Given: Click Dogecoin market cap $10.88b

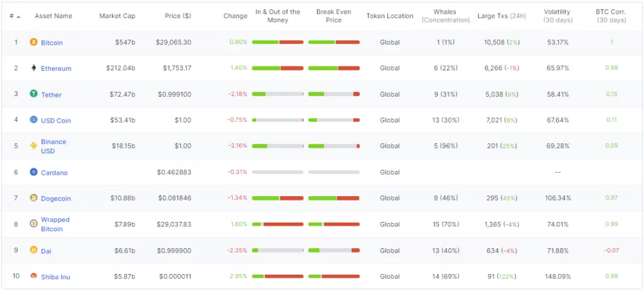Looking at the screenshot, I should (x=123, y=198).
